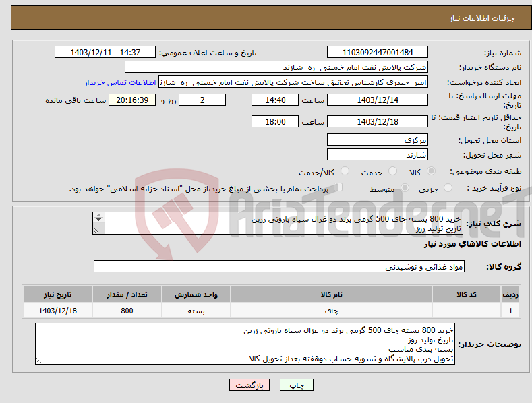Click the چای cell in the goods table

331,311
